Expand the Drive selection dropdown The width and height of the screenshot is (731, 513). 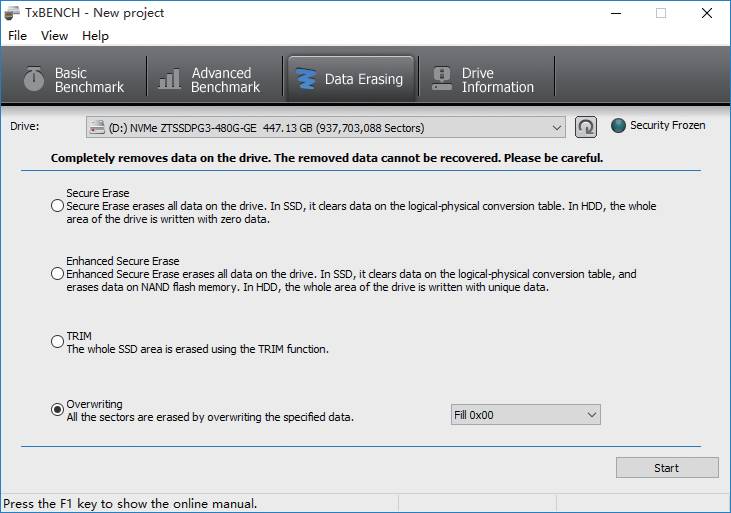(x=557, y=127)
